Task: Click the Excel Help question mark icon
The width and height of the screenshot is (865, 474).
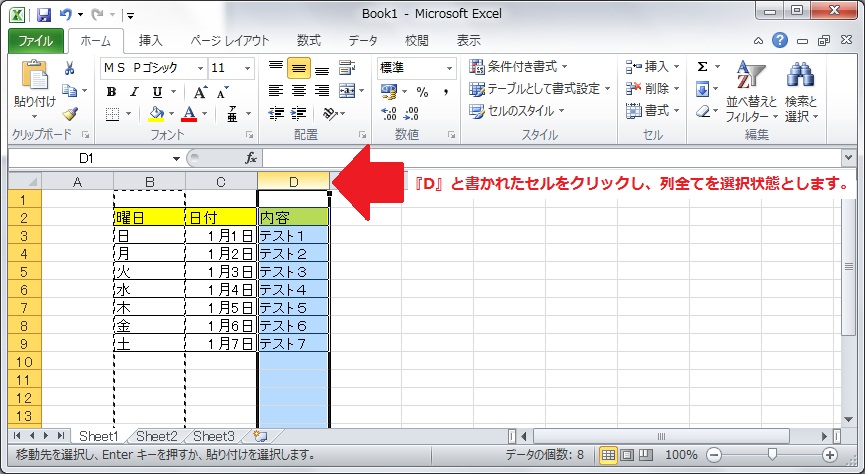Action: point(779,40)
